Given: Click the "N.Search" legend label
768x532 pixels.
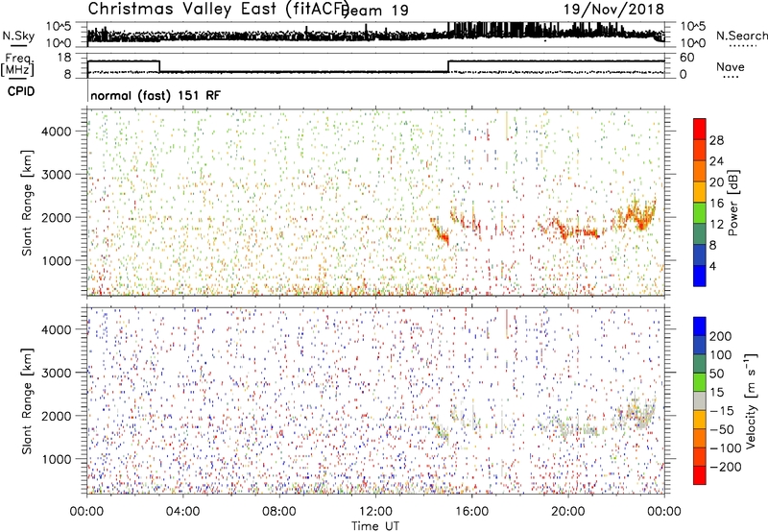Looking at the screenshot, I should (741, 36).
